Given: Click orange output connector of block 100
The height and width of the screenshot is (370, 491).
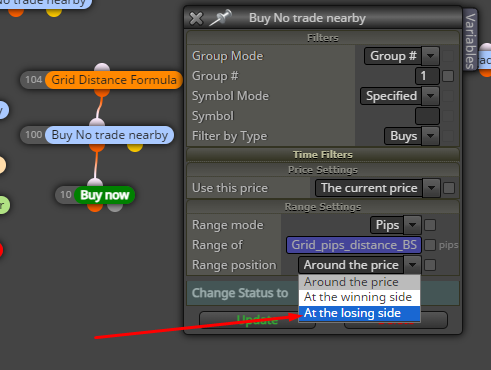Looking at the screenshot, I should point(97,147).
